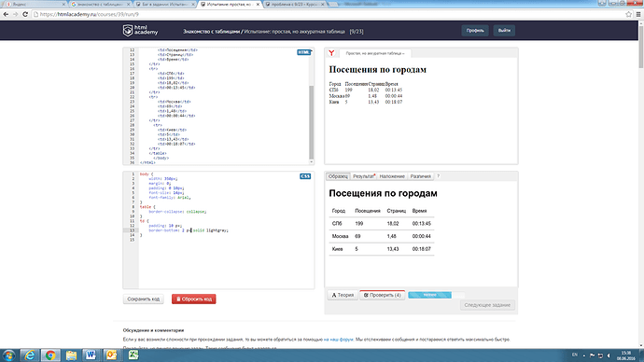
Task: Click the Проверить (4) button
Action: point(382,295)
